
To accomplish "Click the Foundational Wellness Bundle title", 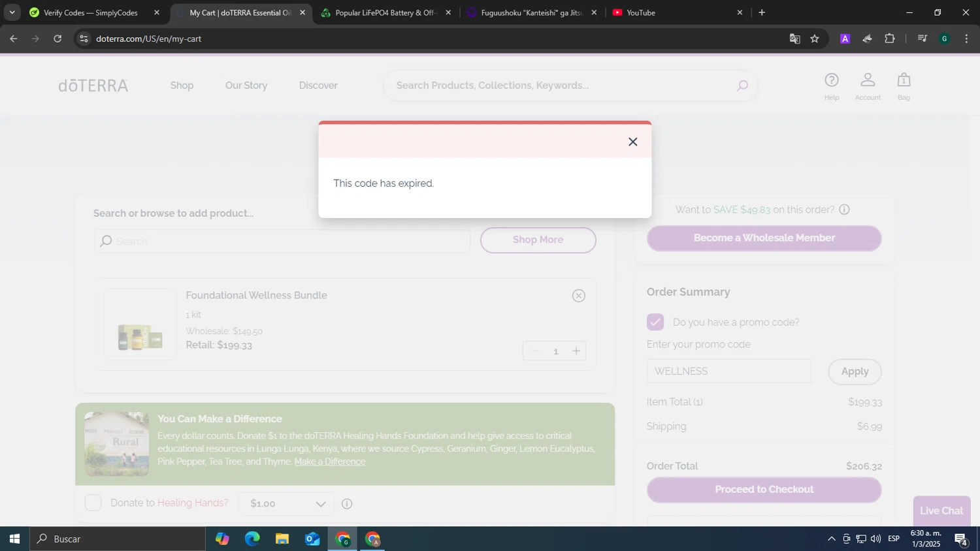I will 256,295.
